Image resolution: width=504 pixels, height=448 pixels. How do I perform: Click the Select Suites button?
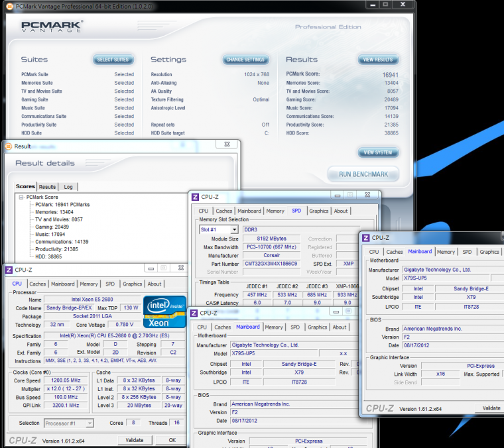pos(113,60)
